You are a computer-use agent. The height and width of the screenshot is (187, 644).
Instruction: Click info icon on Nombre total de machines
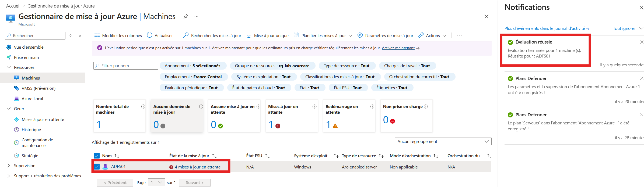[143, 106]
